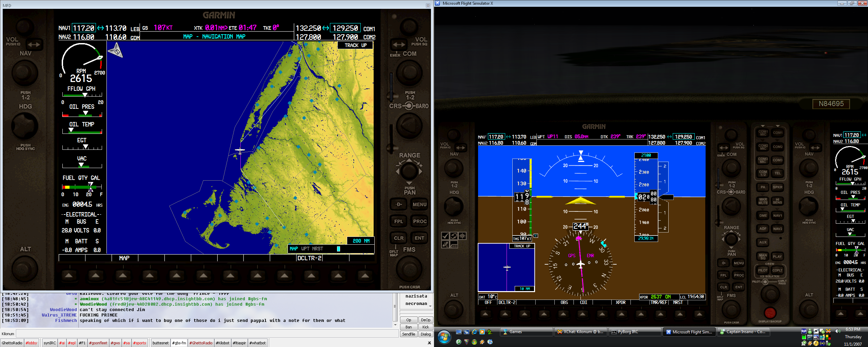Toggle DME audio button
Image resolution: width=868 pixels, height=347 pixels.
[x=763, y=216]
